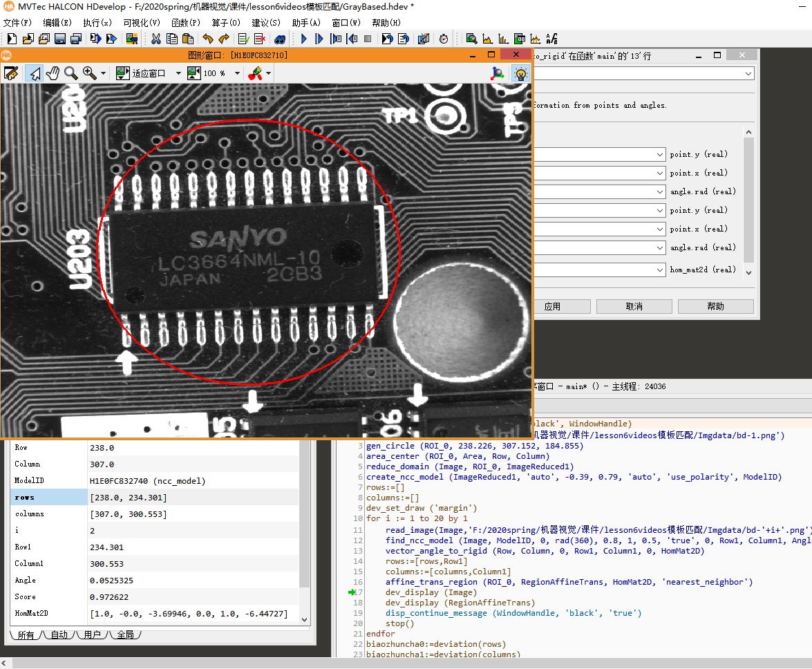Redo the last edit
The height and width of the screenshot is (669, 812).
[x=224, y=39]
